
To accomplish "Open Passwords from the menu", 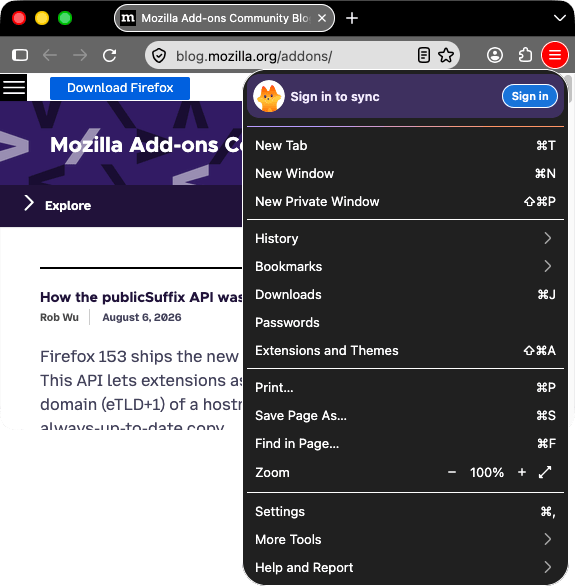I will (x=405, y=323).
